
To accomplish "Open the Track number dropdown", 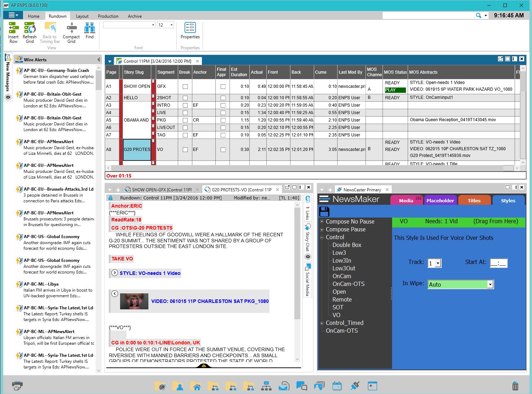I will pyautogui.click(x=438, y=263).
